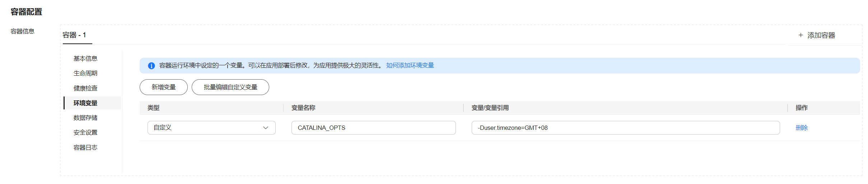This screenshot has height=184, width=868.
Task: Click the -Duser.timezone value input field
Action: tap(626, 128)
